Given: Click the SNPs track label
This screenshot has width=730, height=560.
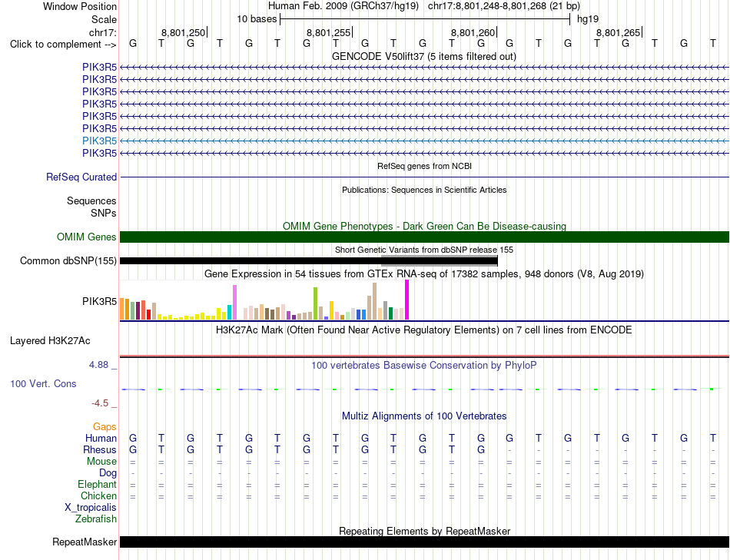Looking at the screenshot, I should coord(104,213).
